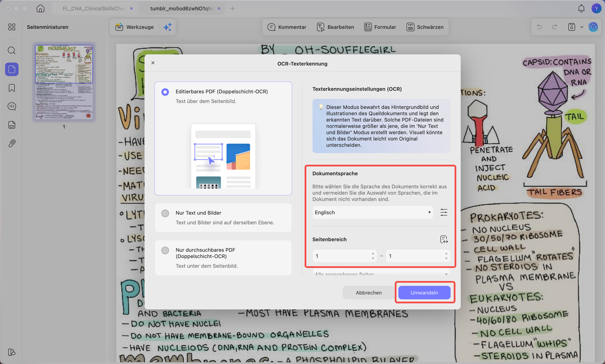Select Nur durchsuchbares PDF option

pyautogui.click(x=165, y=250)
